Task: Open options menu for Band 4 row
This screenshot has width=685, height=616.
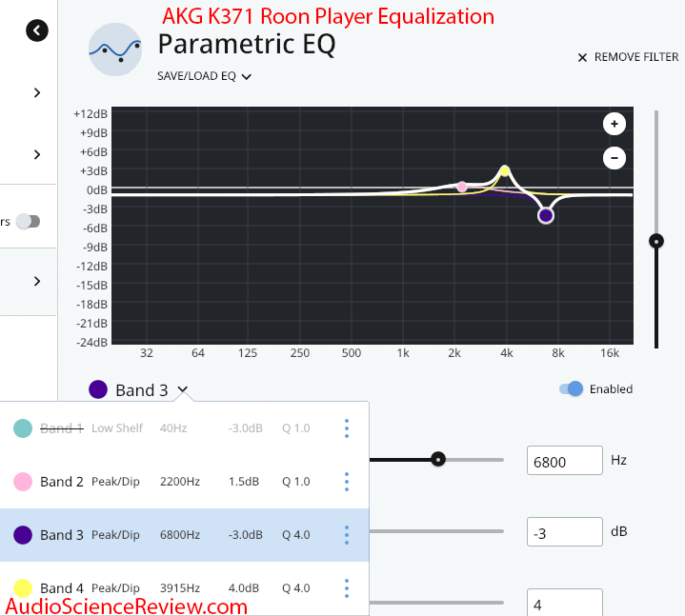Action: coord(347,588)
